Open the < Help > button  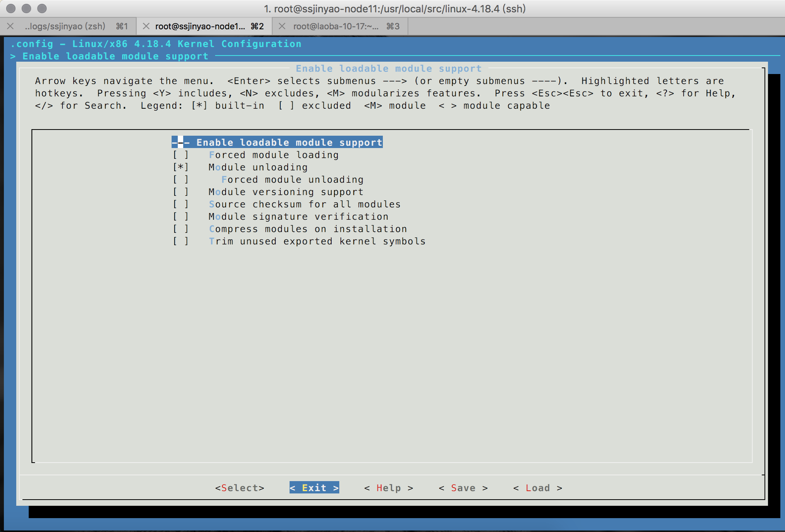click(389, 488)
